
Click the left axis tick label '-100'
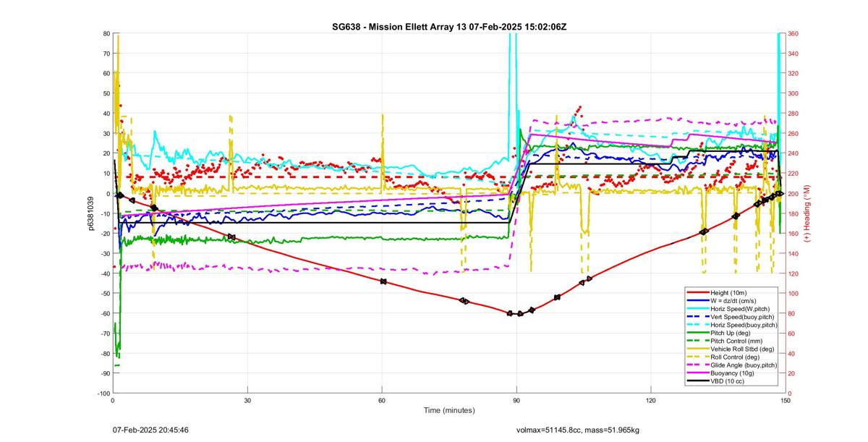pos(103,393)
